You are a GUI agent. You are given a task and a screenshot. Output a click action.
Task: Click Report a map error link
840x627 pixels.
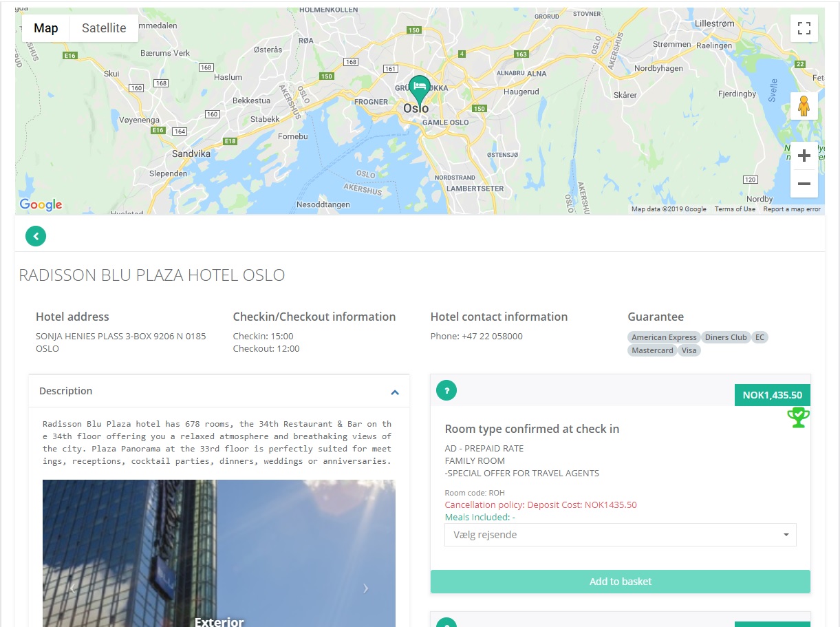coord(792,209)
